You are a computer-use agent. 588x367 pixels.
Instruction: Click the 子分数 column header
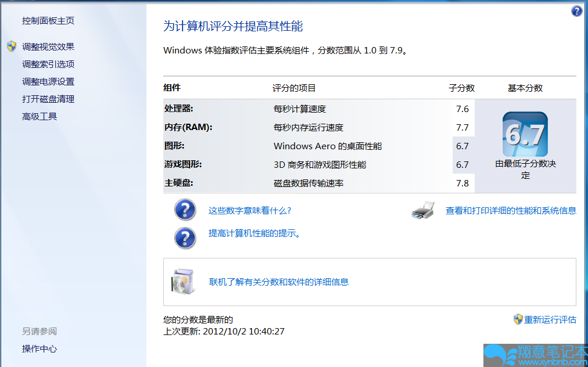tap(461, 88)
